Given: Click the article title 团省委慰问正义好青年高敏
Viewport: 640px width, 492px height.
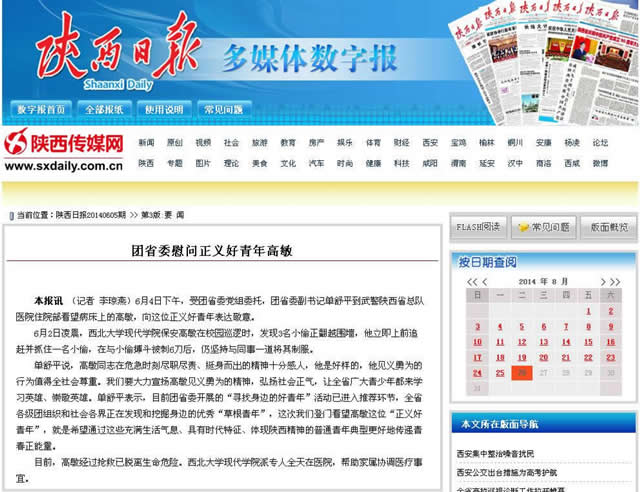Looking at the screenshot, I should coord(212,251).
